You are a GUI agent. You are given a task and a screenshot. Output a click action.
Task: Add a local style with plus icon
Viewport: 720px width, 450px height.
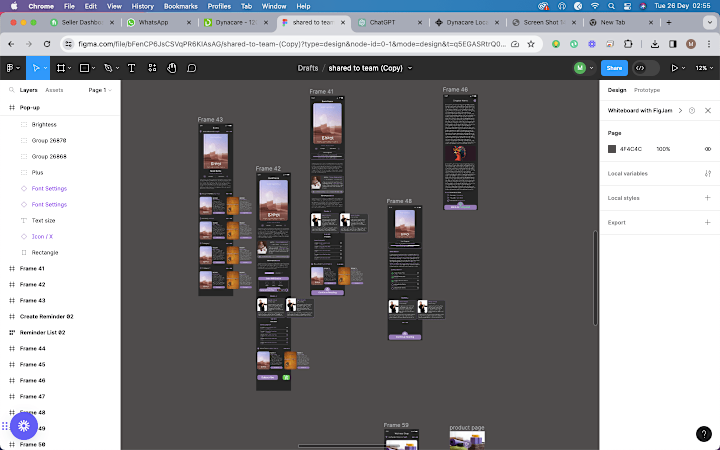pos(708,198)
